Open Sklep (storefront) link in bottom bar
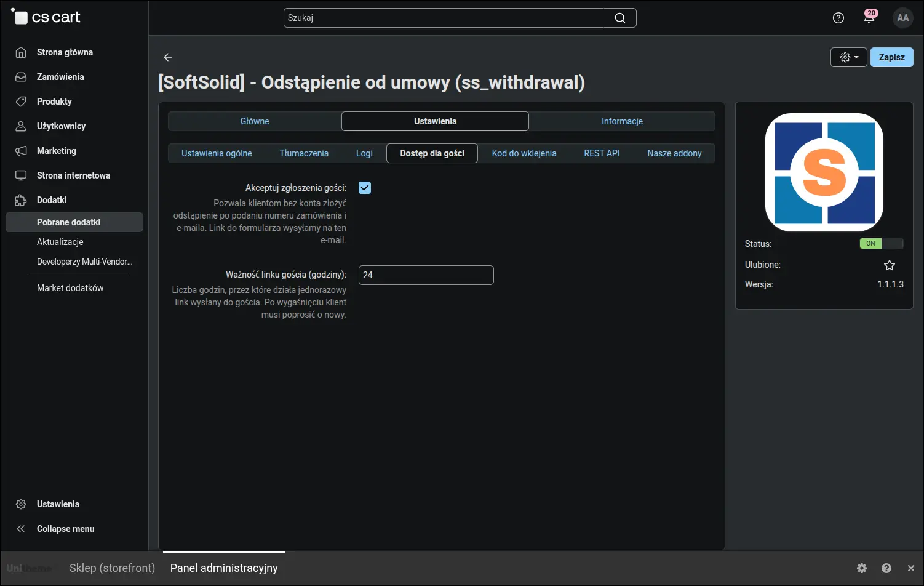The image size is (924, 586). click(112, 568)
